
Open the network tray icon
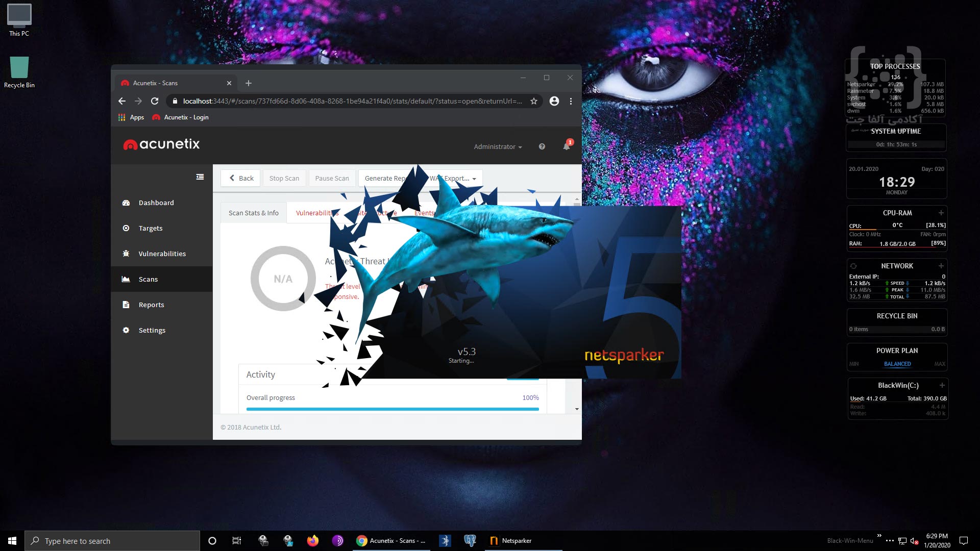(902, 541)
